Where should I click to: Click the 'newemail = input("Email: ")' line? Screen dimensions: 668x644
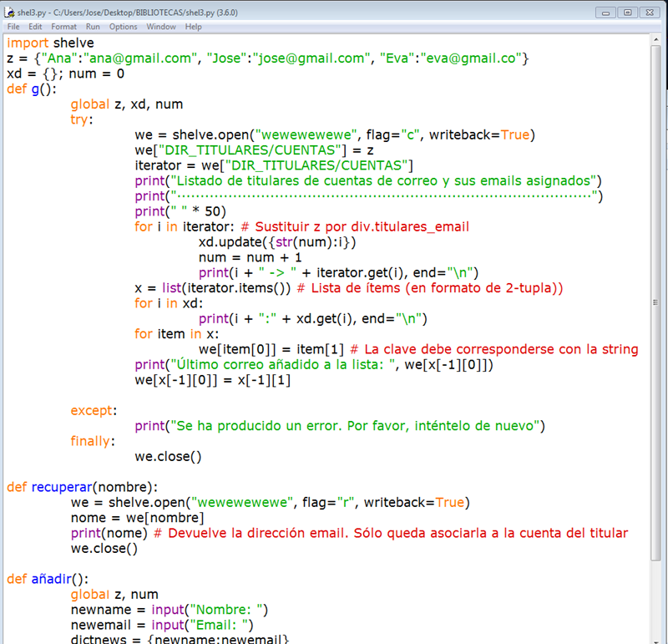pos(162,626)
